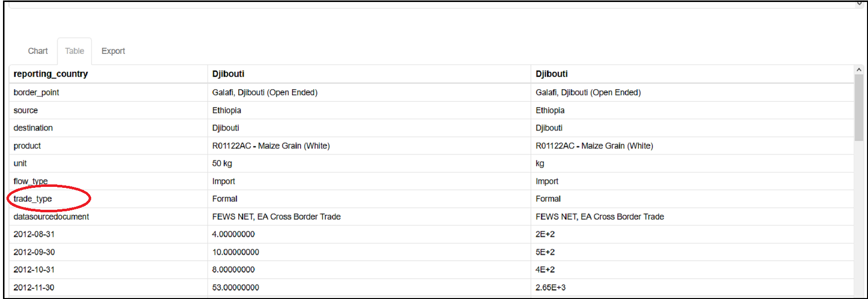Select the trade_type row label

(x=33, y=199)
